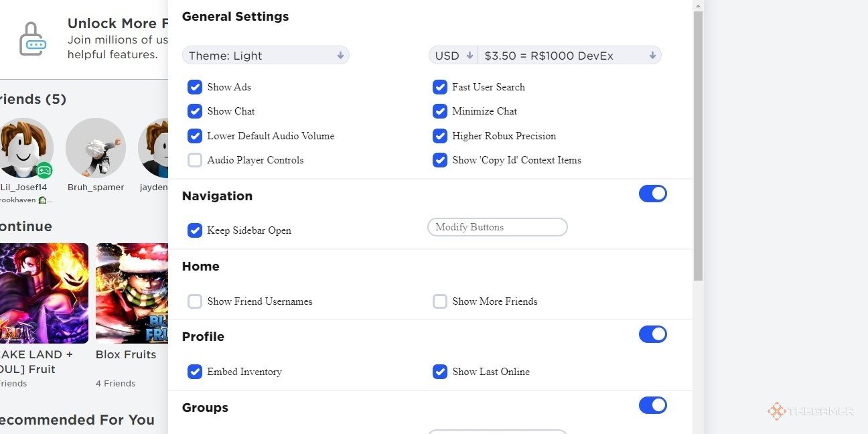This screenshot has width=868, height=434.
Task: Uncheck Lower Default Audio Volume
Action: (195, 136)
